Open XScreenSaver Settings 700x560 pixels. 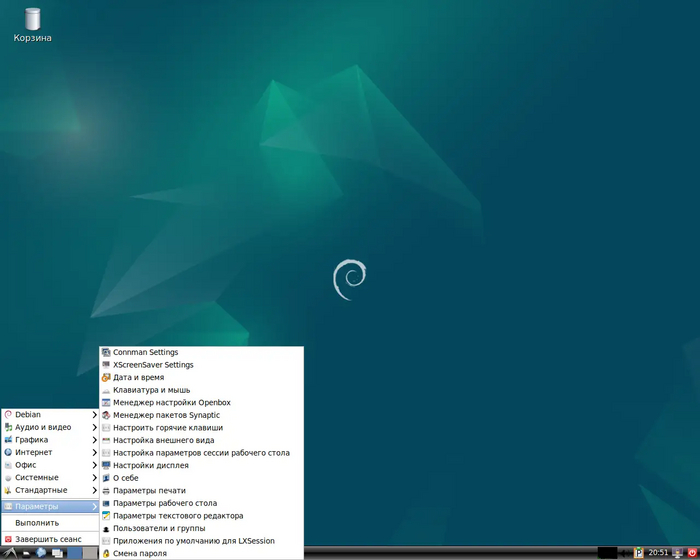[201, 365]
